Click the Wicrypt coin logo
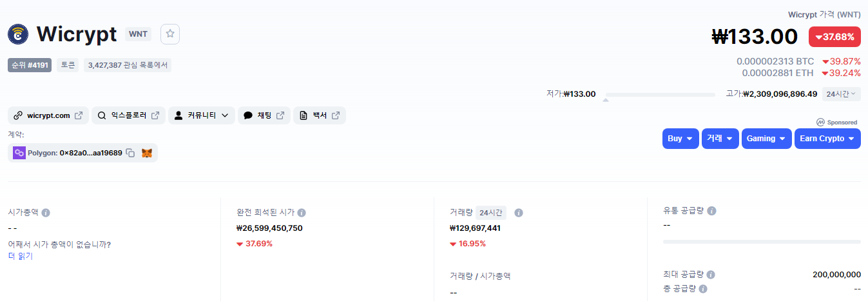The image size is (868, 305). pos(18,34)
